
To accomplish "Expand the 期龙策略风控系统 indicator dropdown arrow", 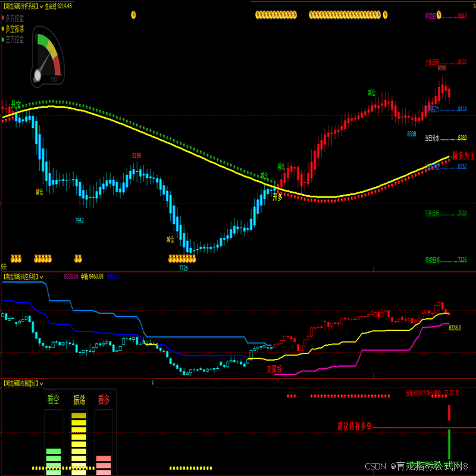I will (x=41, y=277).
